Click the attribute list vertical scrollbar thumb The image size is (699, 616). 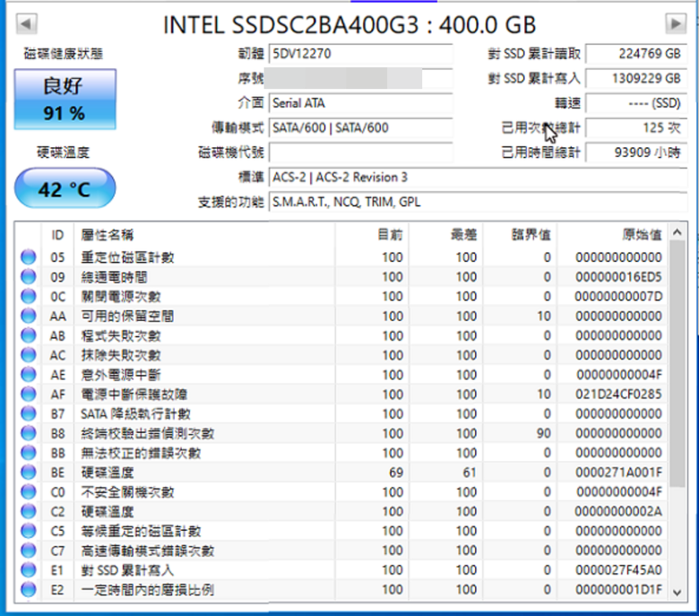pos(677,364)
